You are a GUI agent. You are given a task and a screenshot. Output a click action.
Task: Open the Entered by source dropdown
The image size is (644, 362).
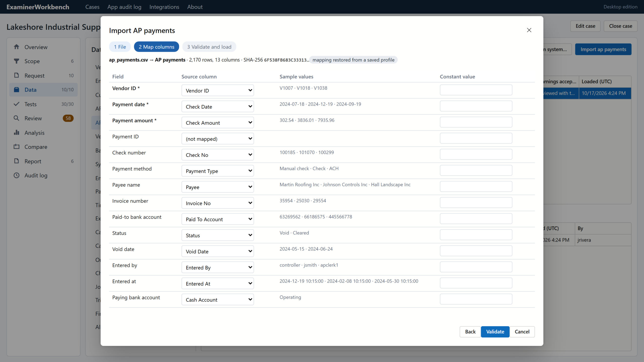[218, 267]
